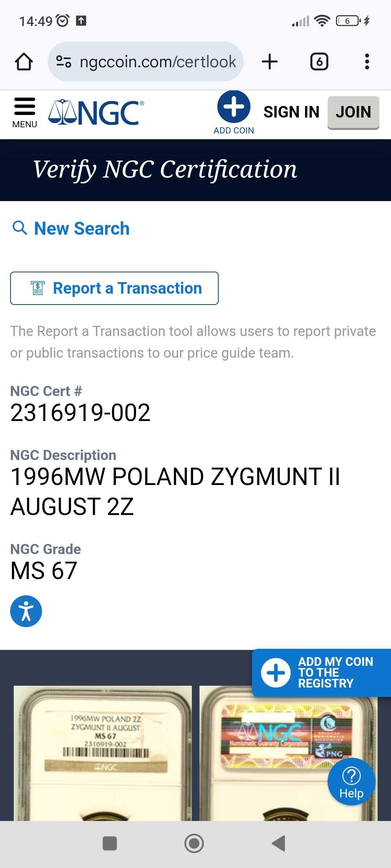Click the JOIN button
391x868 pixels.
353,112
